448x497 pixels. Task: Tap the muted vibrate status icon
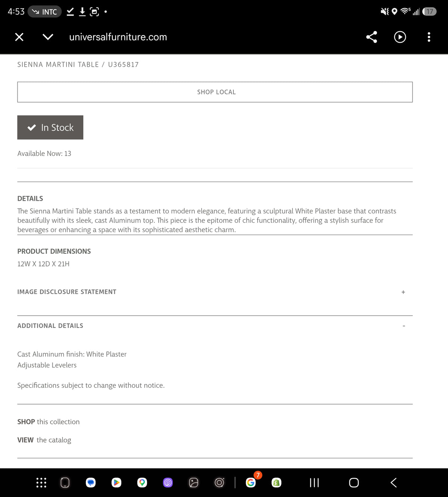tap(385, 12)
